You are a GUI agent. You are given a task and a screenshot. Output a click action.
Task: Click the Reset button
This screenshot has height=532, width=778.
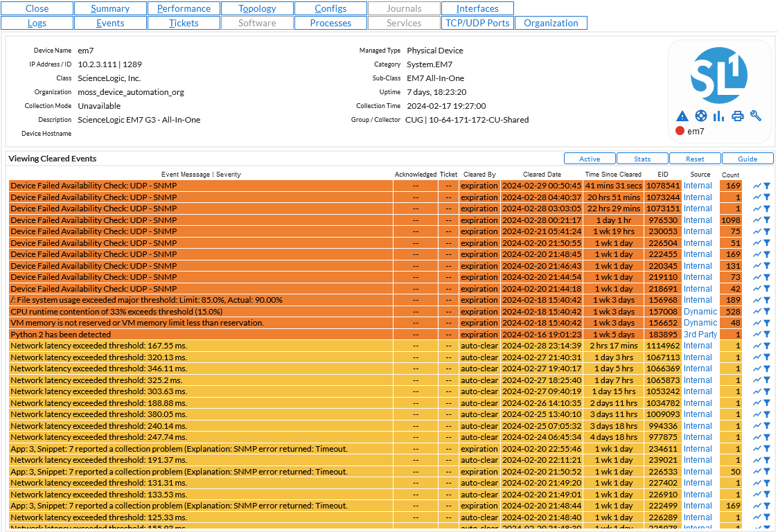tap(695, 159)
